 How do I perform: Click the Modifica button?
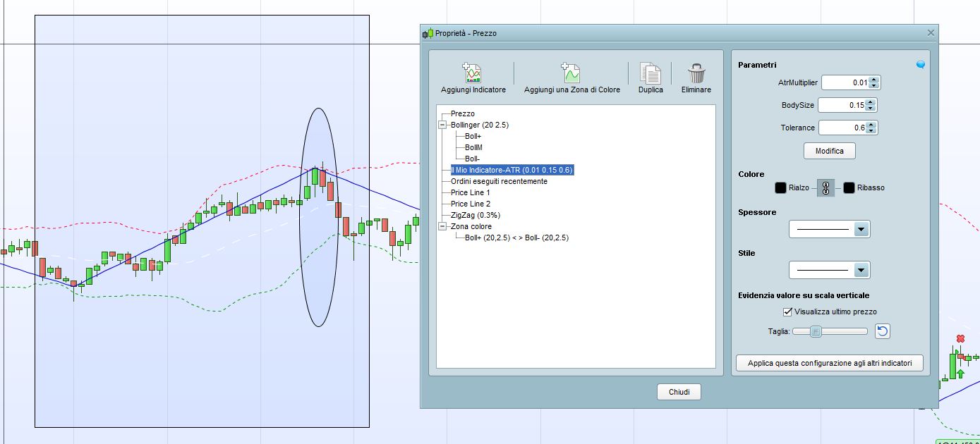[829, 151]
